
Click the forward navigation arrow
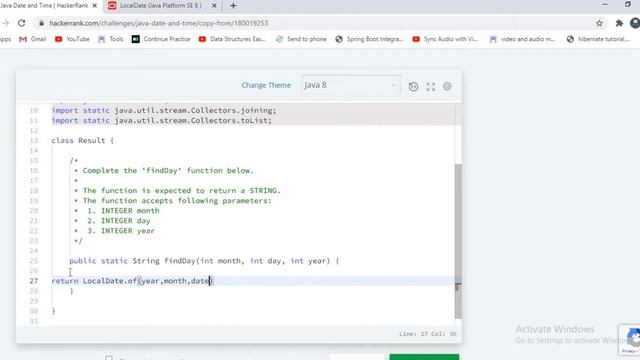(x=5, y=23)
